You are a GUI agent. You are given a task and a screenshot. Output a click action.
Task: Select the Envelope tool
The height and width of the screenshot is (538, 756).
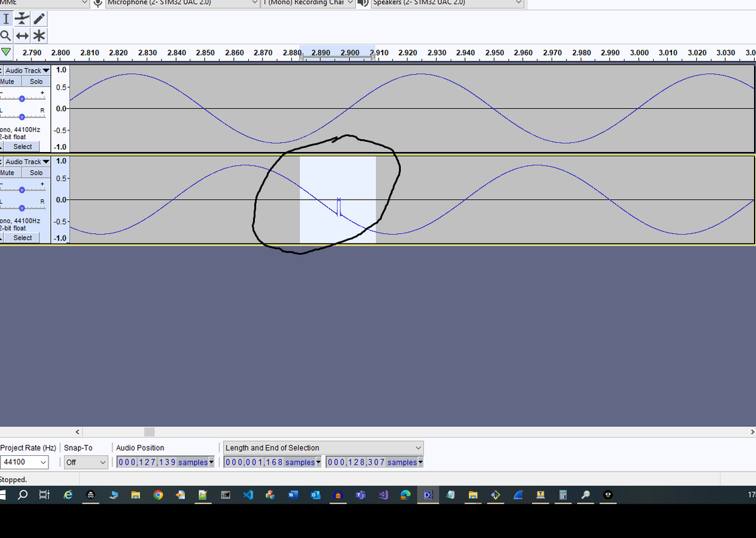[x=22, y=19]
